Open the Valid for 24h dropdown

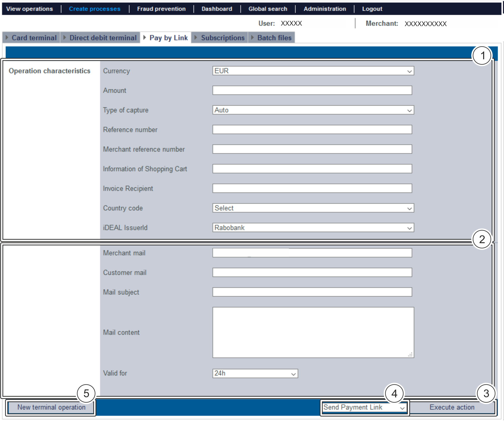click(x=255, y=373)
